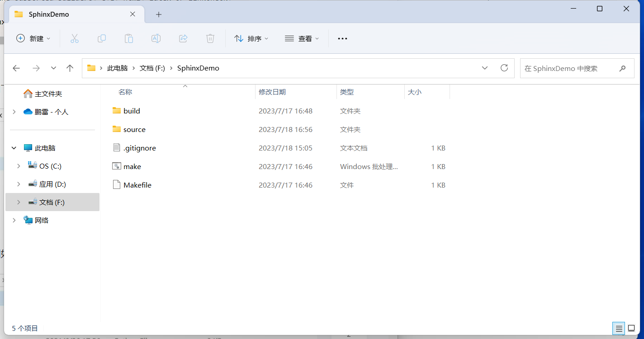Open the 排序 (Sort) dropdown

click(251, 38)
